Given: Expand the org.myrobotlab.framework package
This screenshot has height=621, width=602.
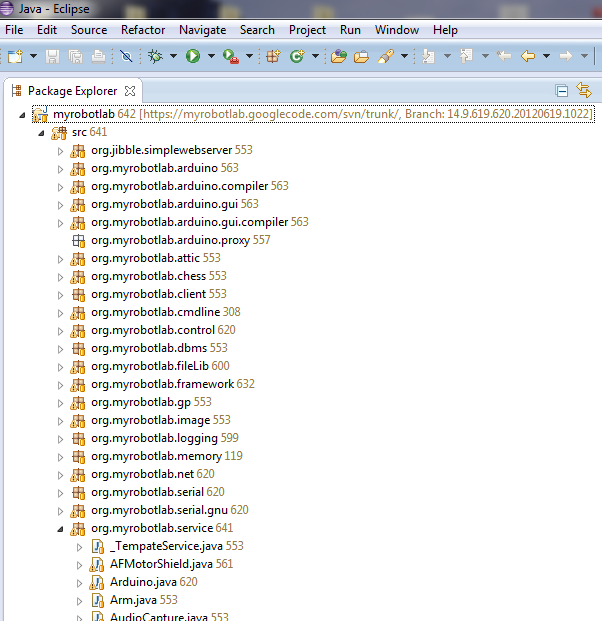Looking at the screenshot, I should coord(60,385).
